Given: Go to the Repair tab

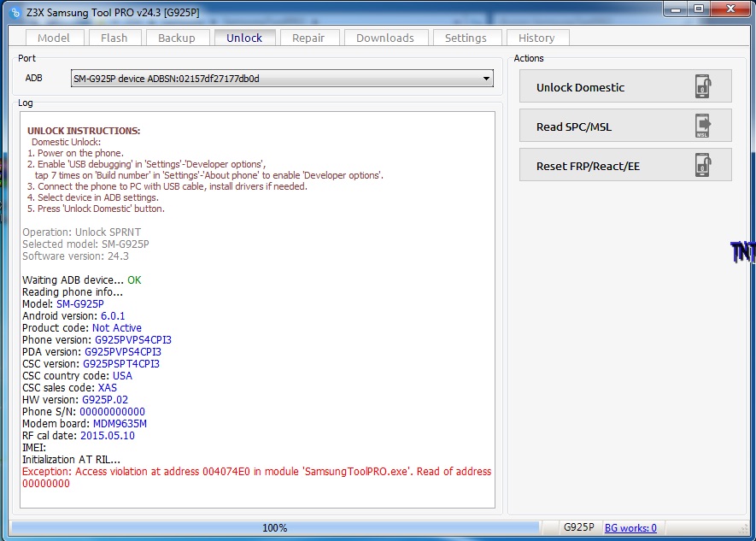Looking at the screenshot, I should coord(308,38).
